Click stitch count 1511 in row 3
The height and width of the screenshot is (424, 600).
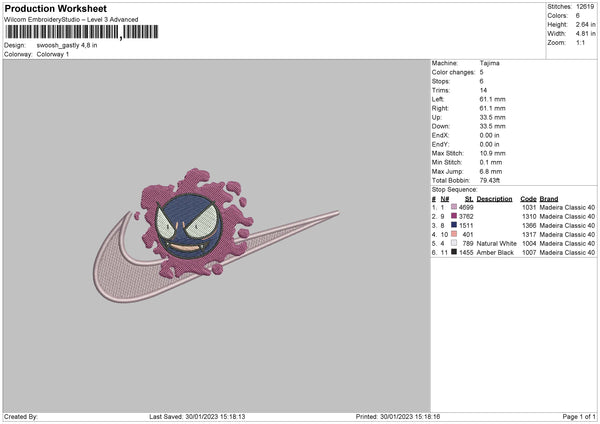tap(466, 225)
